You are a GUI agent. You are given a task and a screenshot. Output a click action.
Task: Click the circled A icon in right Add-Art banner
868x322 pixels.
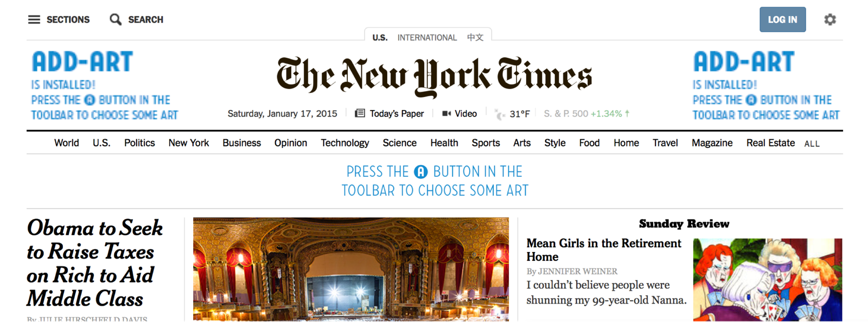(x=751, y=100)
